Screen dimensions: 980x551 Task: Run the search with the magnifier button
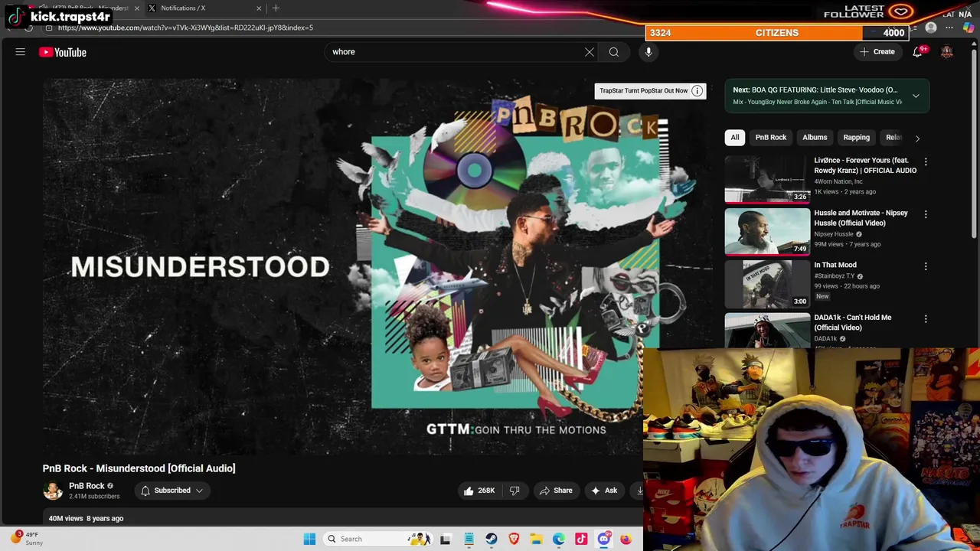[x=614, y=52]
